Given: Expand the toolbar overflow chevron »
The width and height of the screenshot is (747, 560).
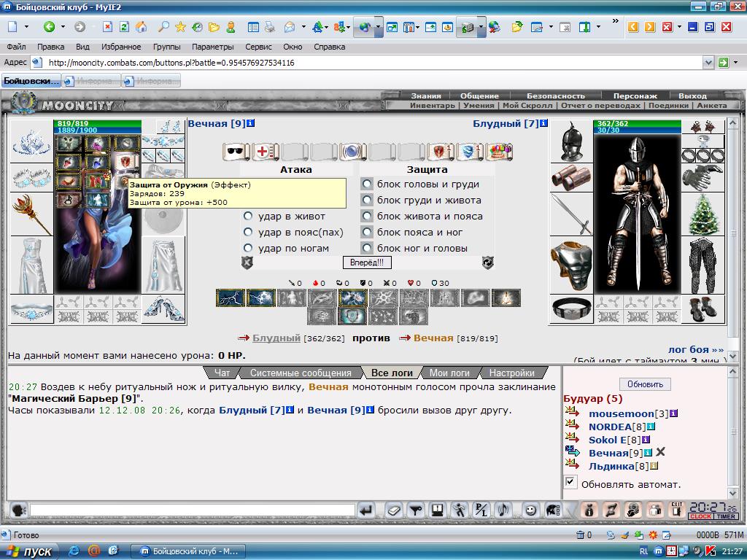Looking at the screenshot, I should [x=616, y=21].
